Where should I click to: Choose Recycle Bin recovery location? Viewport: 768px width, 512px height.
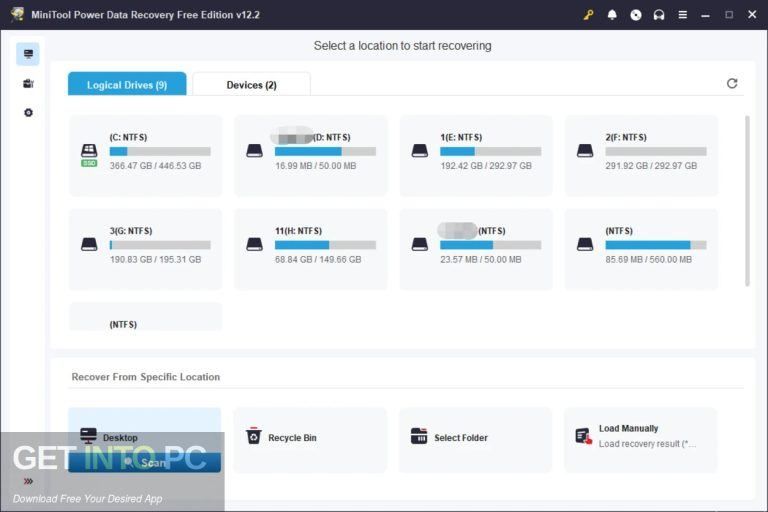click(310, 440)
